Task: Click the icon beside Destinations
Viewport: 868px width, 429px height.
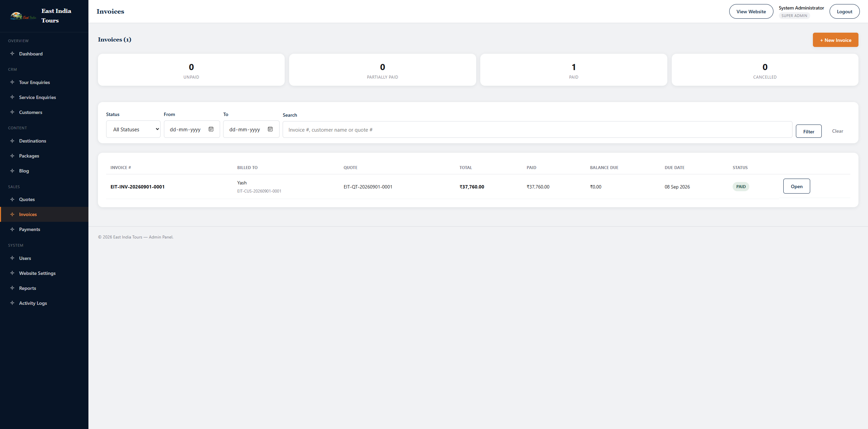Action: 12,141
